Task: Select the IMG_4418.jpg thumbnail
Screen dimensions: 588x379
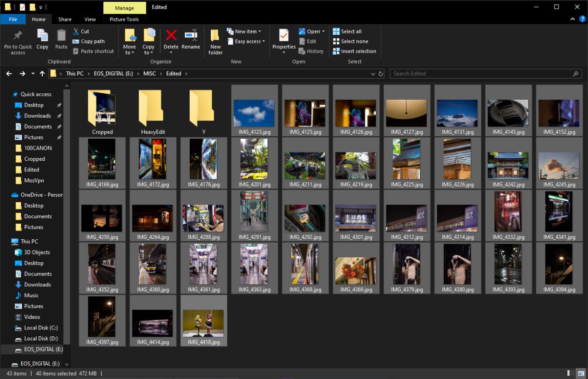Action: [204, 323]
